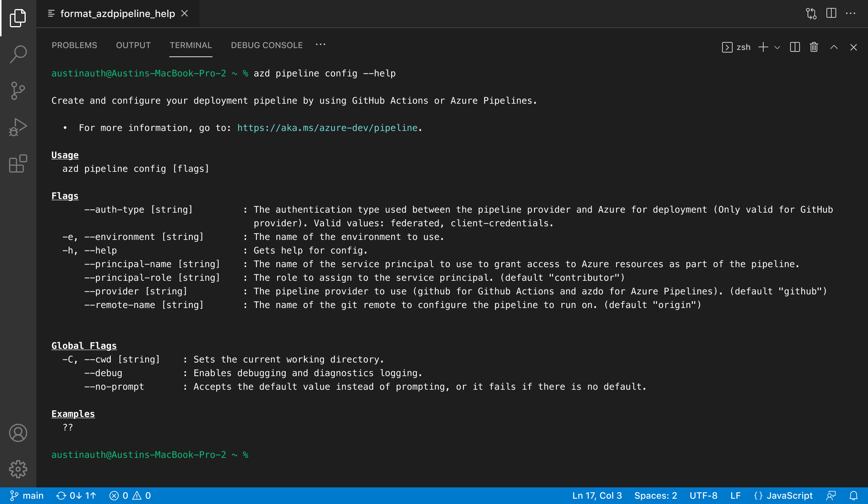The height and width of the screenshot is (504, 868).
Task: Open the Explorer view
Action: 19,18
